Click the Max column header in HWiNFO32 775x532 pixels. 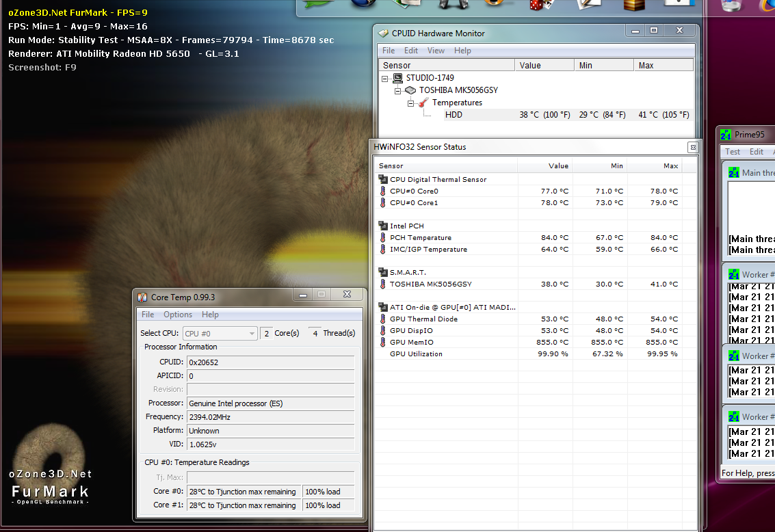pyautogui.click(x=655, y=166)
